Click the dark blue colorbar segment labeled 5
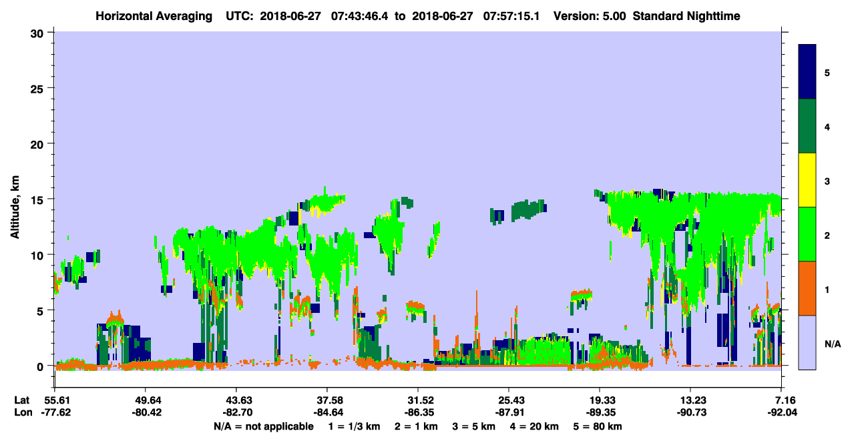The height and width of the screenshot is (445, 868). click(x=807, y=72)
